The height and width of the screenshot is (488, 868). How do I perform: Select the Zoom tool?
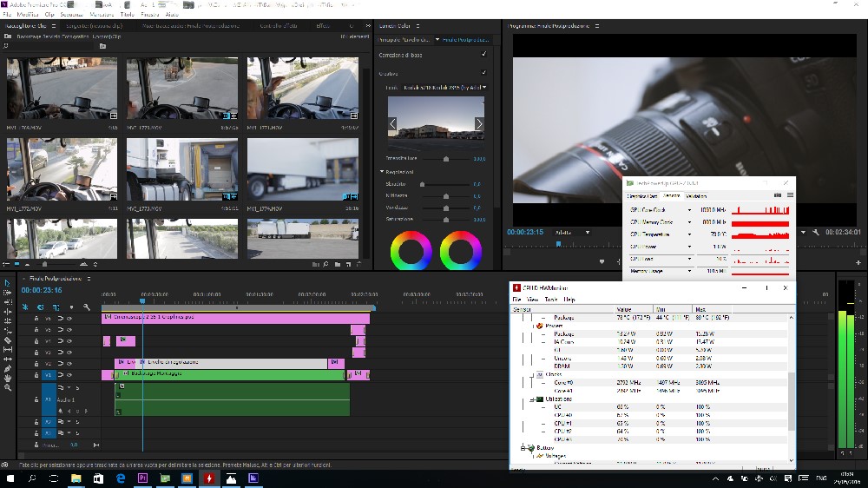pos(8,388)
